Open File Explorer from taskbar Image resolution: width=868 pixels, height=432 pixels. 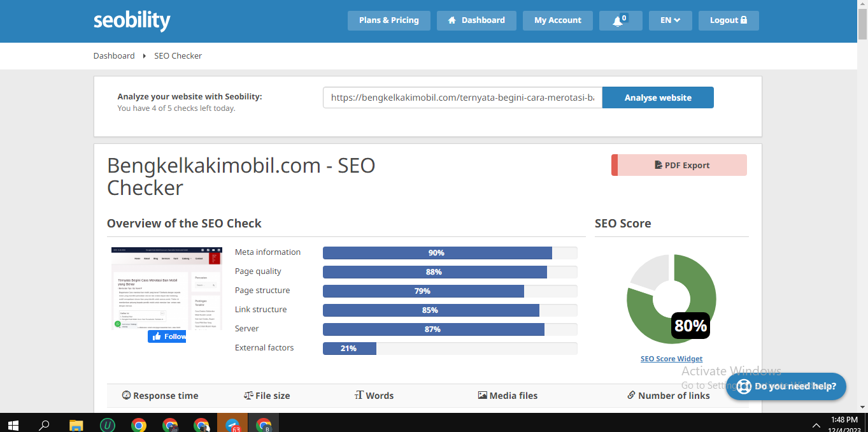pyautogui.click(x=76, y=424)
